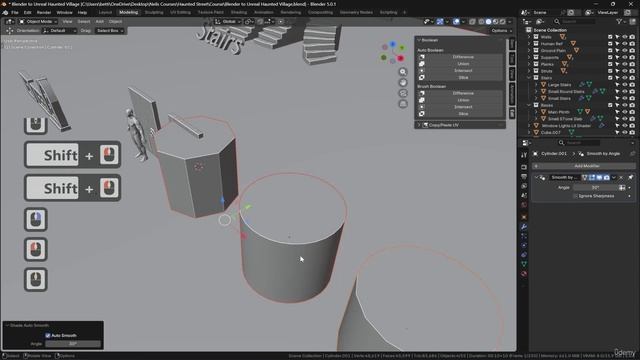Open the World properties tab
Viewport: 640px width, 360px height.
click(524, 205)
